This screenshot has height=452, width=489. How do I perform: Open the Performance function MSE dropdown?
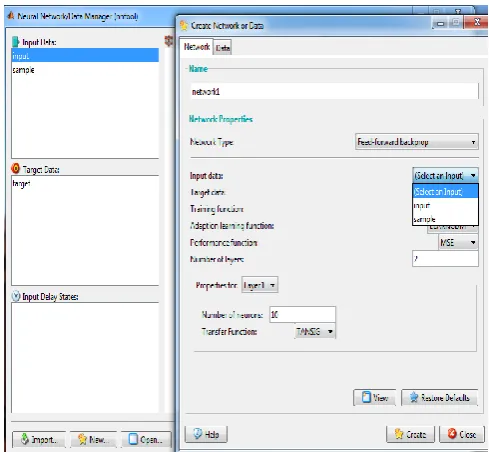coord(458,242)
